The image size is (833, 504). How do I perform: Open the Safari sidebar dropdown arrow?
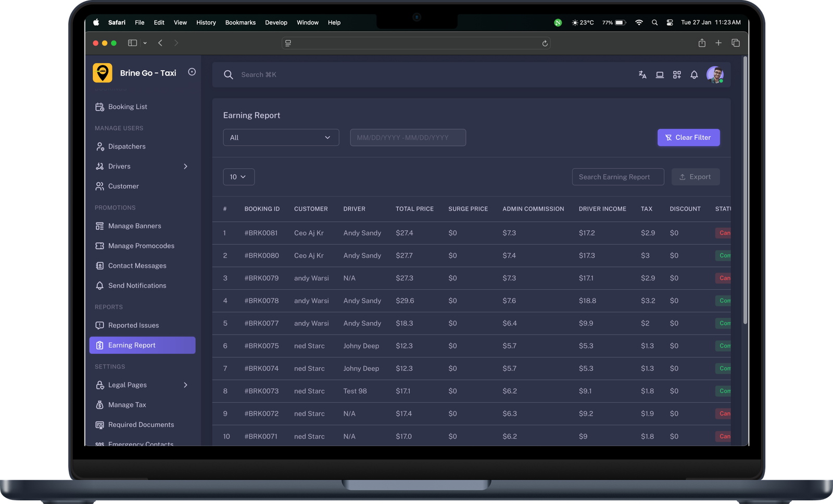pos(145,43)
